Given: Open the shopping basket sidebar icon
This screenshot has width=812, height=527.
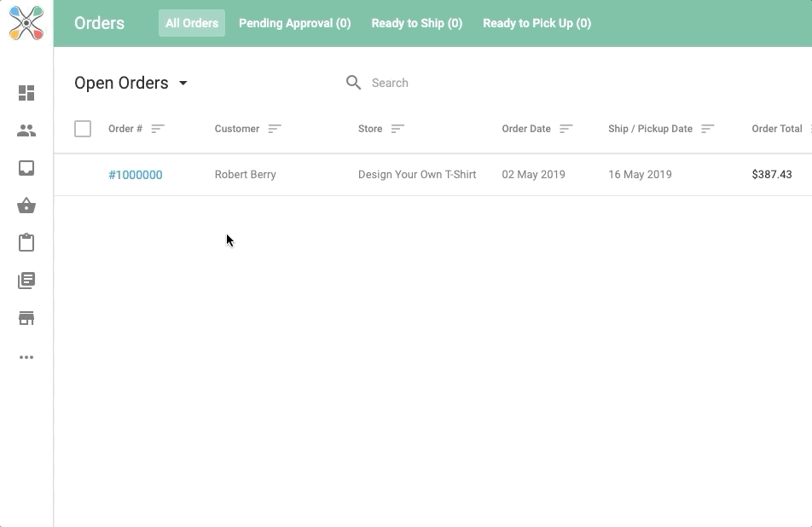Looking at the screenshot, I should [26, 206].
